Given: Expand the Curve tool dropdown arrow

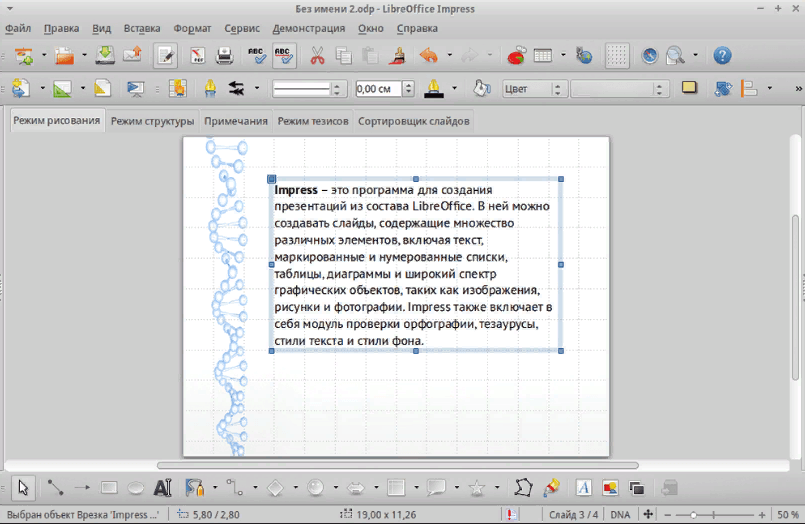Looking at the screenshot, I should pyautogui.click(x=215, y=487).
